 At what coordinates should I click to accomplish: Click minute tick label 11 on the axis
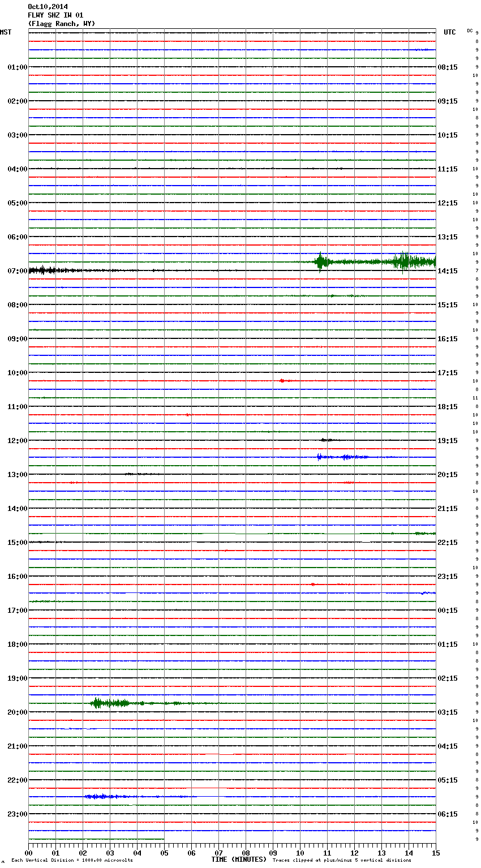pyautogui.click(x=327, y=853)
